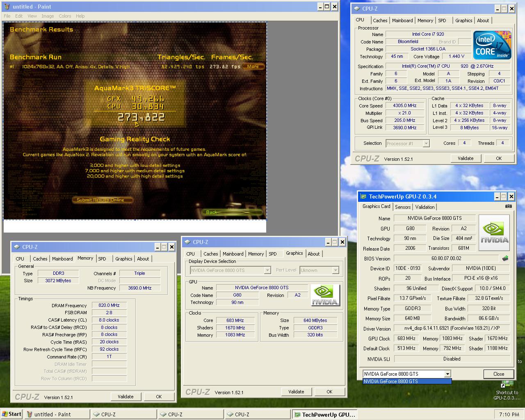
Task: Switch to Validation tab in GPU-Z
Action: [x=425, y=207]
